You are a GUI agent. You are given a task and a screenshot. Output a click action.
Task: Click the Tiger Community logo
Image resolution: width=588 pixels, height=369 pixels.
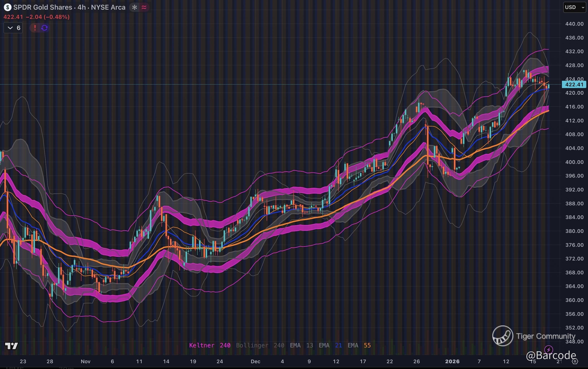click(503, 336)
